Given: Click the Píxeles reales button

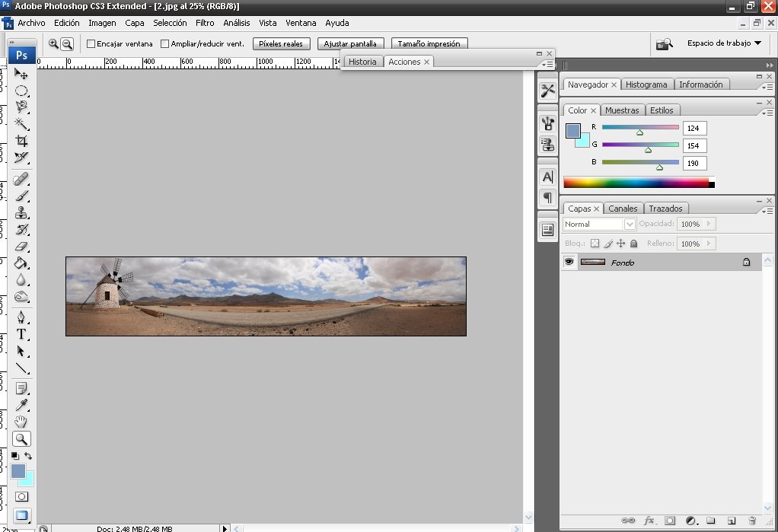Looking at the screenshot, I should (x=281, y=44).
